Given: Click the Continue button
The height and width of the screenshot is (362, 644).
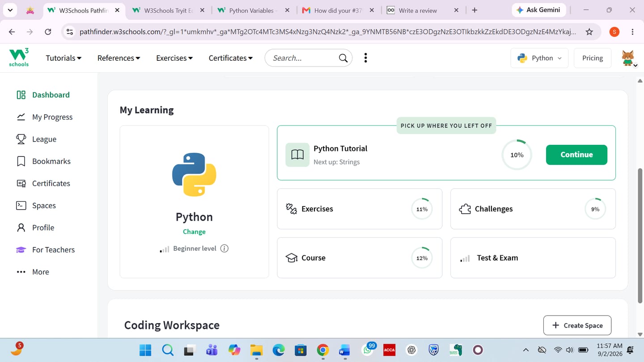Looking at the screenshot, I should [576, 155].
